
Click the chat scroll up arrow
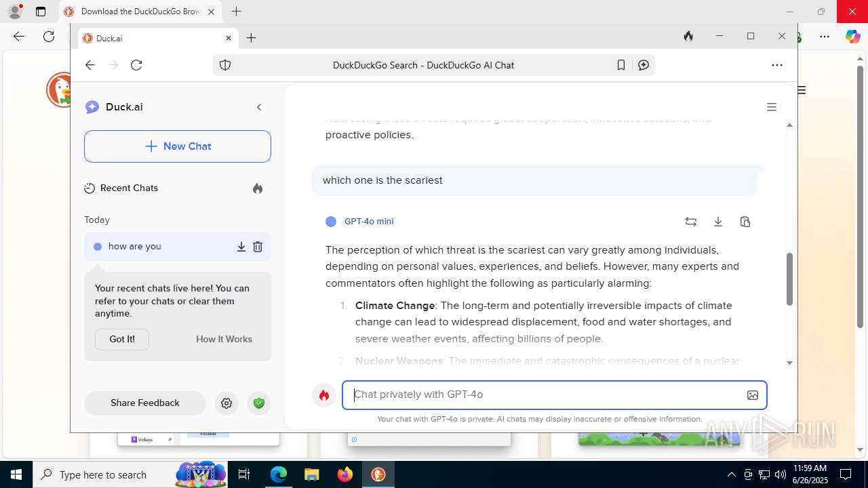point(789,125)
